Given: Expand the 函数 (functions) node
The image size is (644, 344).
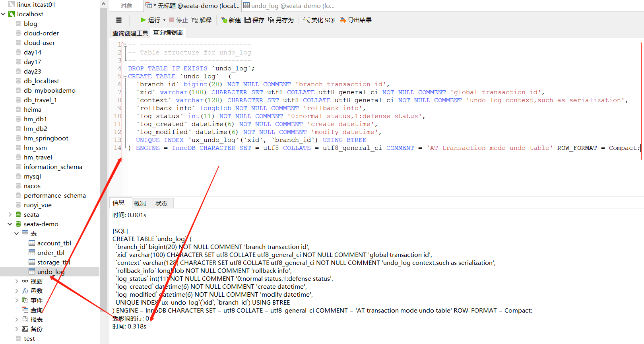Looking at the screenshot, I should [17, 291].
